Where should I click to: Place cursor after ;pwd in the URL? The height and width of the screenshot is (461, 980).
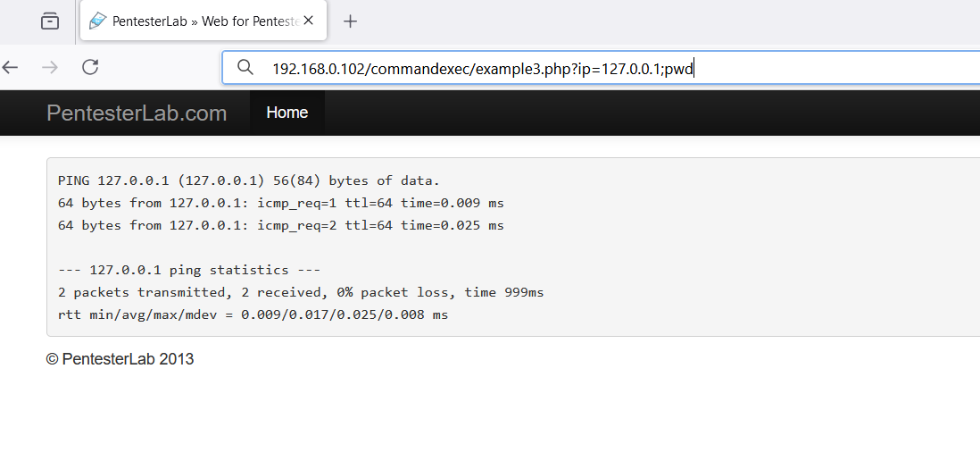coord(694,69)
